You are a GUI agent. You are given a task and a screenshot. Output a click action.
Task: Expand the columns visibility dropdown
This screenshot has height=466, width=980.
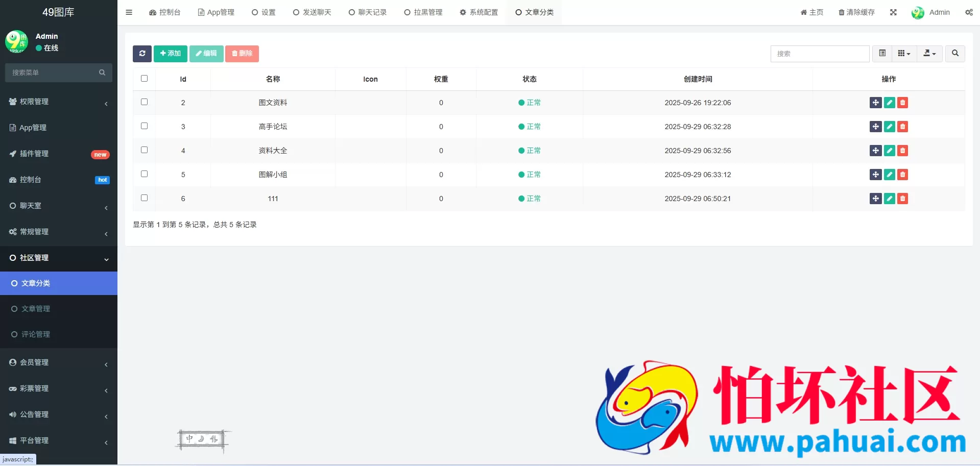(903, 53)
